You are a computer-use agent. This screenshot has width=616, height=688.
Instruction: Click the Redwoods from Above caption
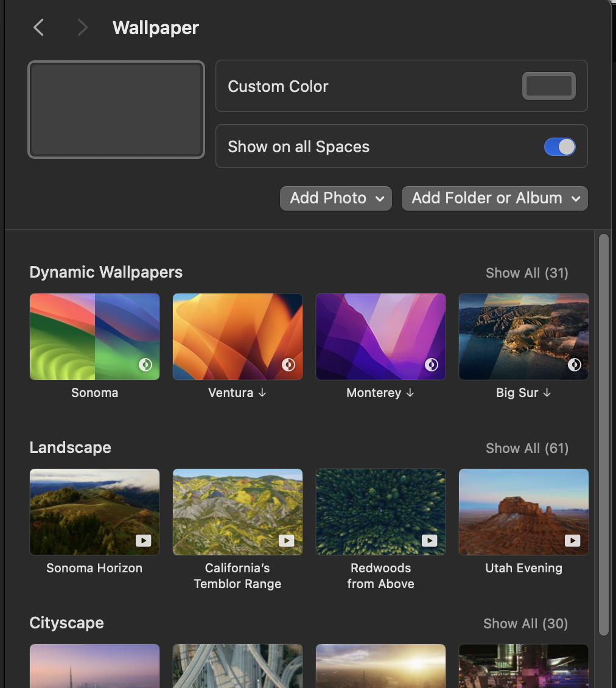(x=380, y=576)
